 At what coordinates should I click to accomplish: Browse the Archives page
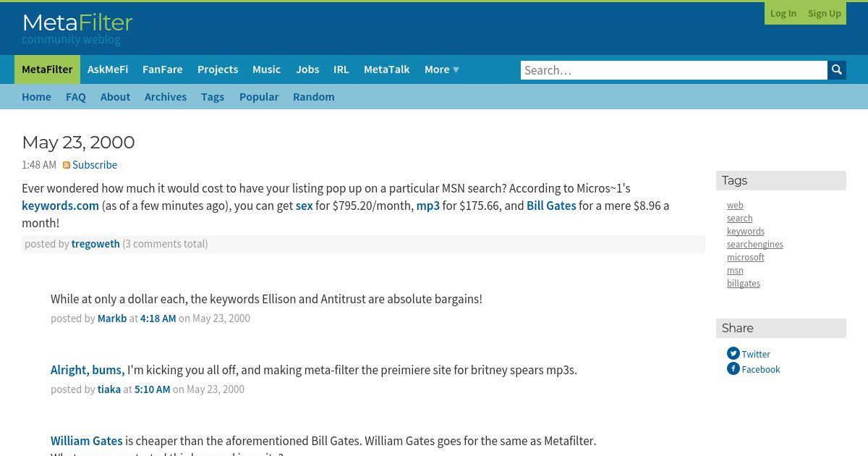click(x=166, y=97)
